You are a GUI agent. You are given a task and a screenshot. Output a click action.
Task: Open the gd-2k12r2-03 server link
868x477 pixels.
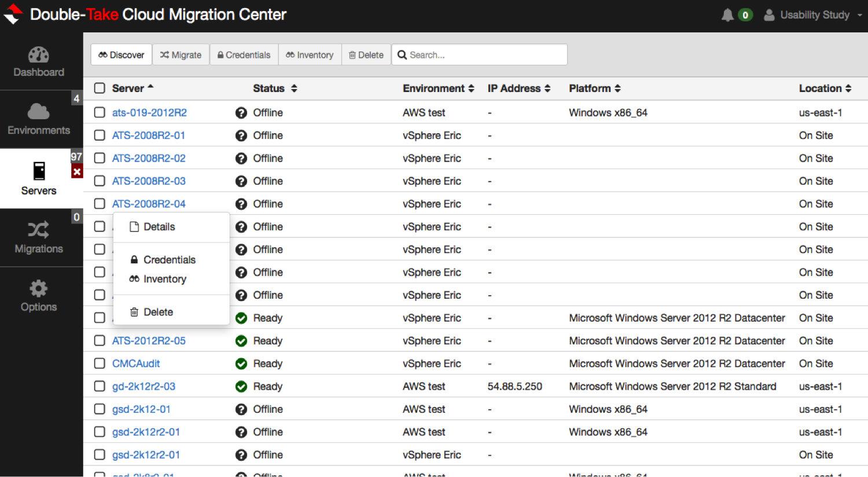pyautogui.click(x=144, y=387)
